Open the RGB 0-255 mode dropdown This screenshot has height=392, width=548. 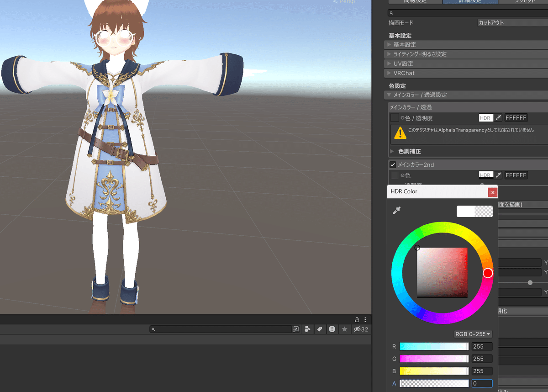click(x=473, y=334)
